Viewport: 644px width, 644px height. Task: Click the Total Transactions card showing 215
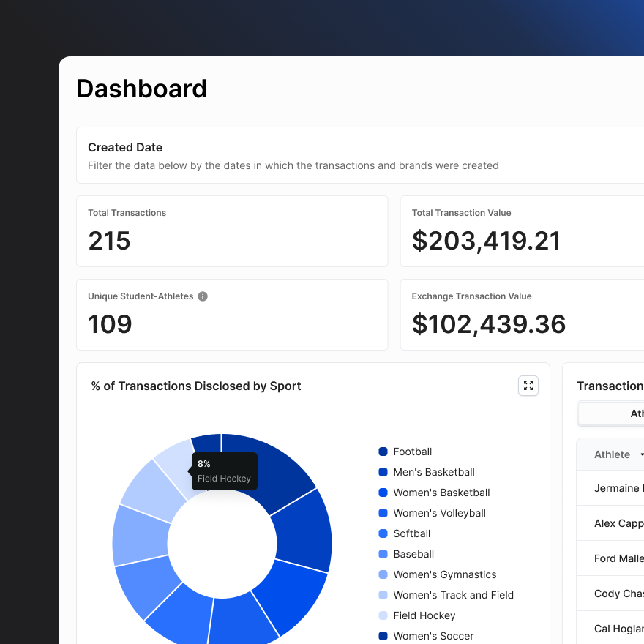click(x=232, y=231)
